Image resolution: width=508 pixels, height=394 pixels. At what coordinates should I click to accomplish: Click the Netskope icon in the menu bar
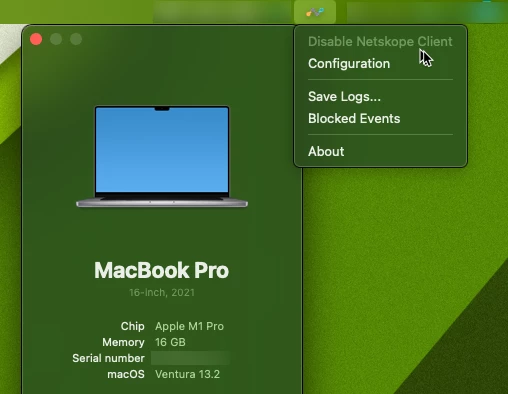tap(315, 12)
